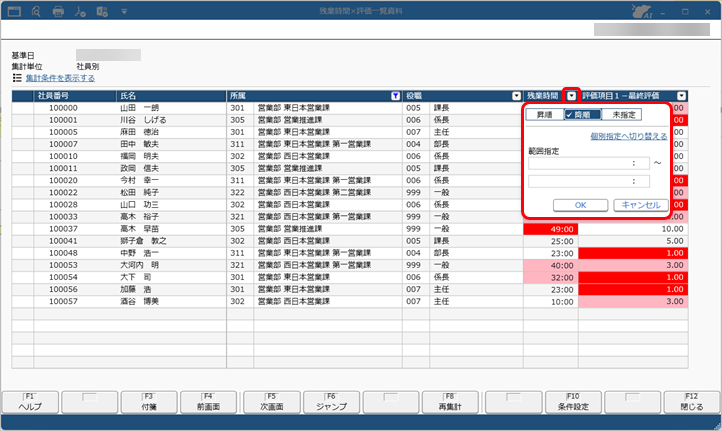Image resolution: width=722 pixels, height=431 pixels.
Task: Click the first 範囲指定 time input field
Action: pos(589,163)
